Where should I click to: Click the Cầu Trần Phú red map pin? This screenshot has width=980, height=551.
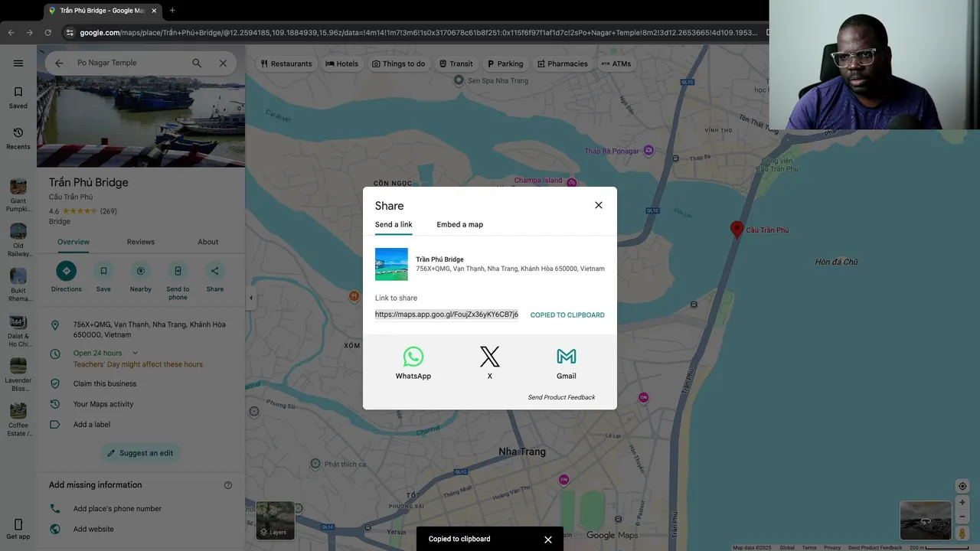point(737,229)
